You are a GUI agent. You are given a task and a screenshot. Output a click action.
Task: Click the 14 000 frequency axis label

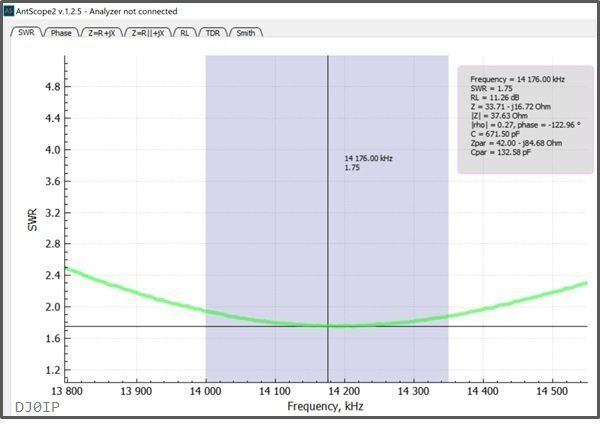[205, 391]
